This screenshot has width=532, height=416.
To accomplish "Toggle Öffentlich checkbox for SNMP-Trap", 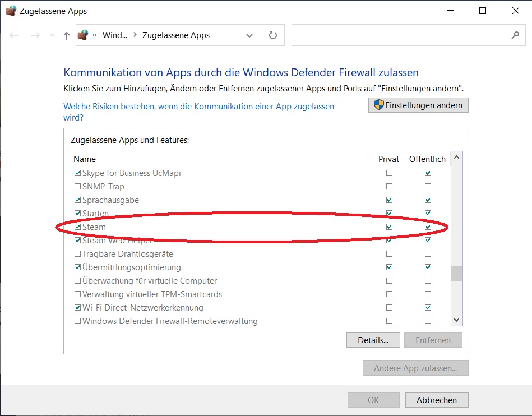I will (x=428, y=186).
